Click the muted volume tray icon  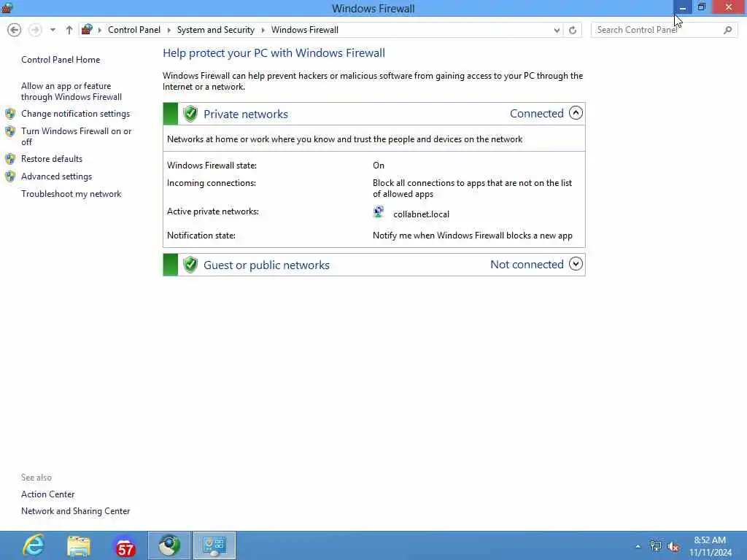(673, 546)
